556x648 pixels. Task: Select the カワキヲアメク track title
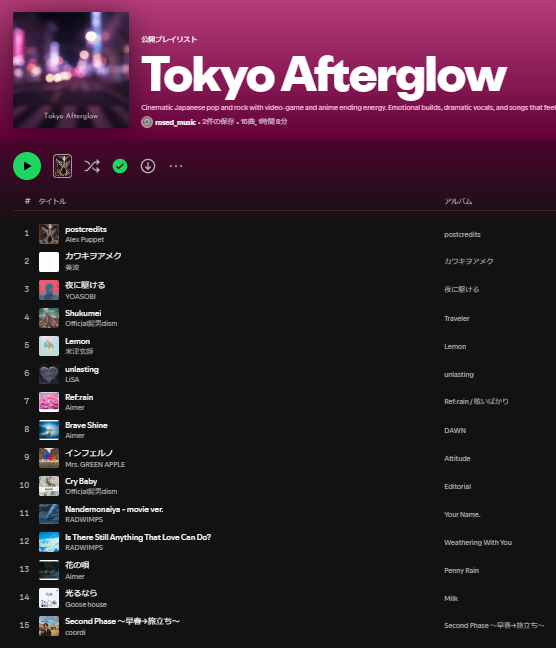pyautogui.click(x=93, y=256)
